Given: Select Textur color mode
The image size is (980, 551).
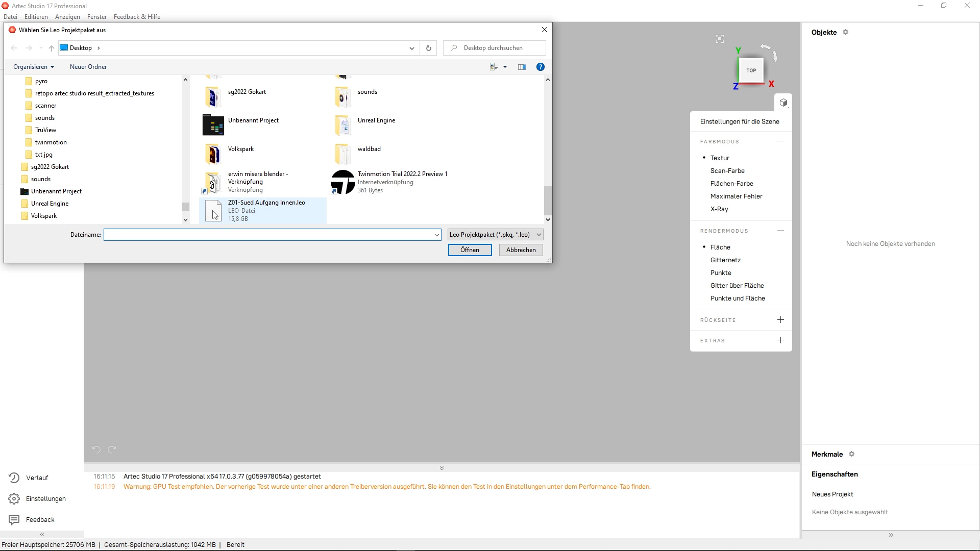Looking at the screenshot, I should pyautogui.click(x=720, y=158).
